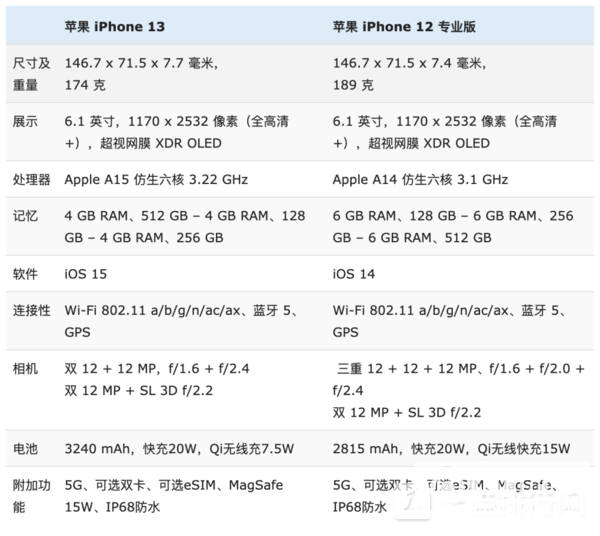The width and height of the screenshot is (600, 536).
Task: Select the 尺寸及重量 row label
Action: point(25,72)
